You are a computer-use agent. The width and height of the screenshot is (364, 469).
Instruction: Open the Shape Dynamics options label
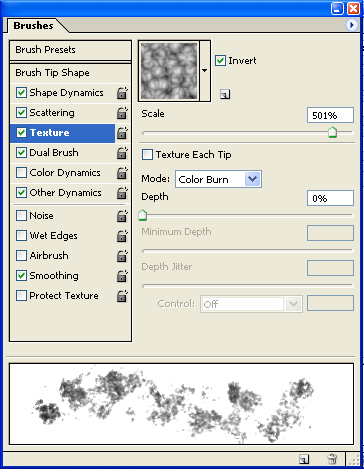66,93
